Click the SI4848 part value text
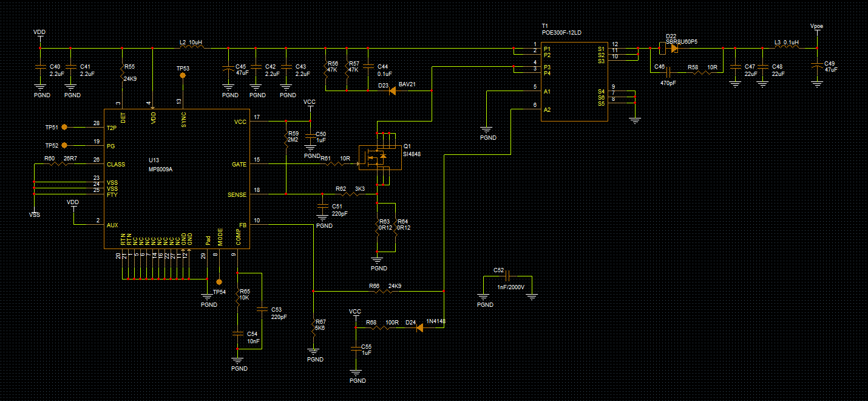868x401 pixels. 412,154
